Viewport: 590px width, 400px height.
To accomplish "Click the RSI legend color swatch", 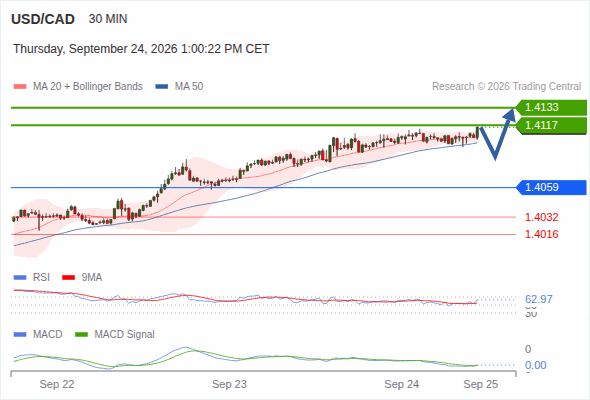I will coord(20,278).
